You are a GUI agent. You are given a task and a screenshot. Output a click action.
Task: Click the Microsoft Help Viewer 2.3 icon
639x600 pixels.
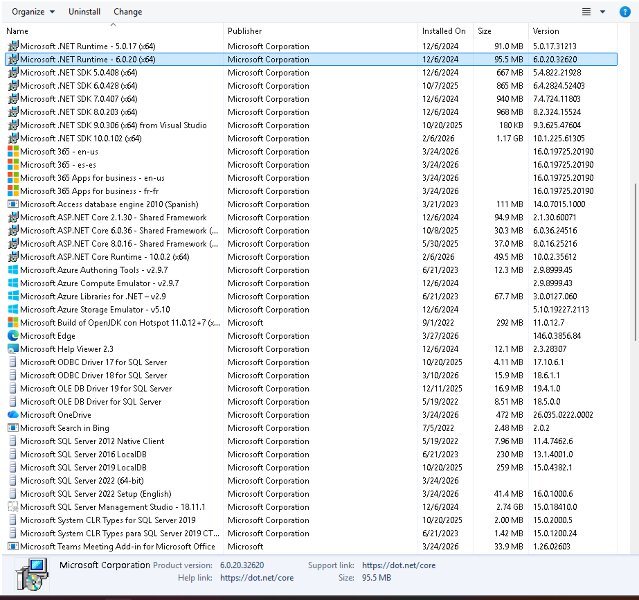(13, 349)
